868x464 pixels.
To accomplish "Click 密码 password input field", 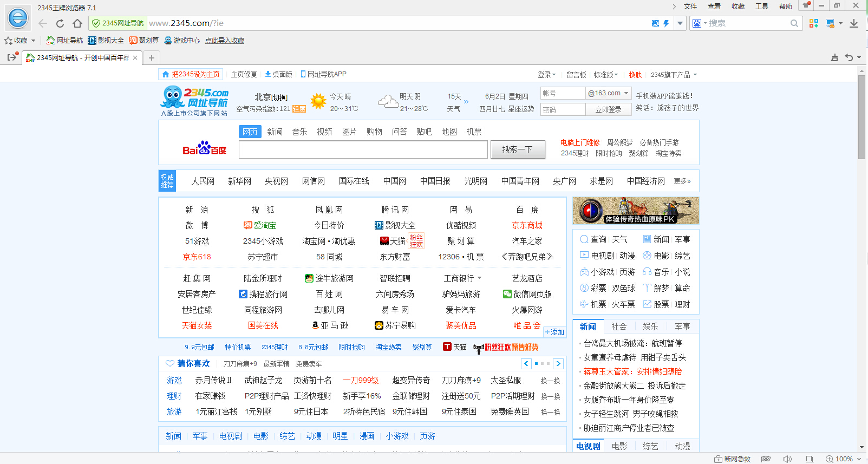I will point(563,109).
